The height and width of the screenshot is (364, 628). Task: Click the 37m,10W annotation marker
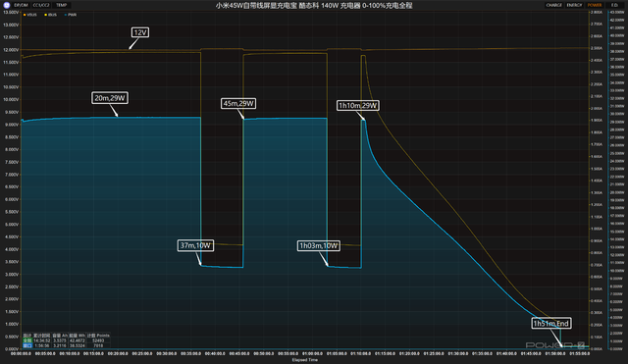[195, 245]
